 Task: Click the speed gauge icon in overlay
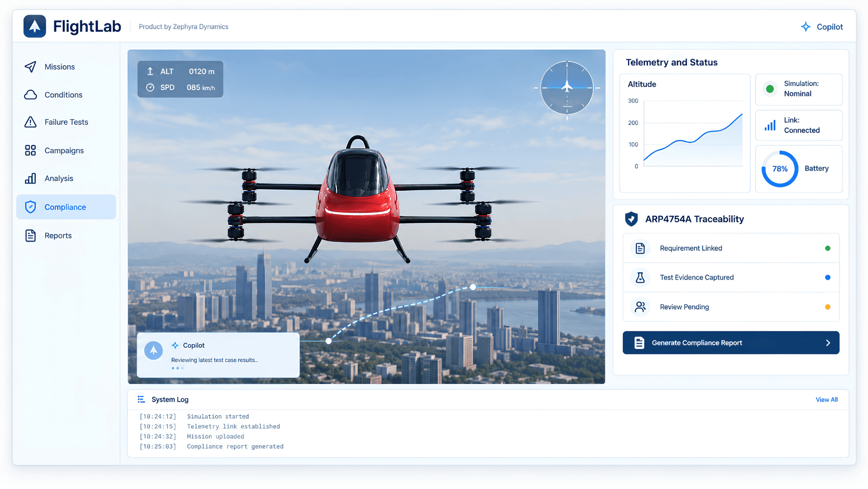point(150,87)
